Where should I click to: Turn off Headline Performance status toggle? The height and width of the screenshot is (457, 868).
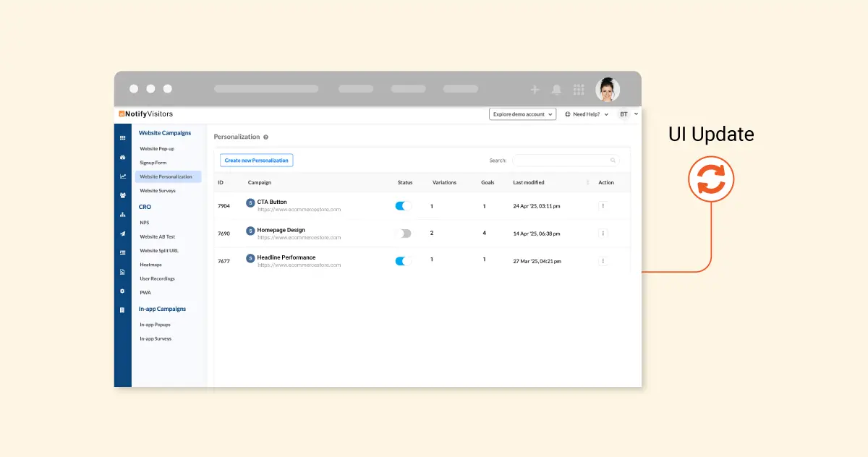point(403,261)
